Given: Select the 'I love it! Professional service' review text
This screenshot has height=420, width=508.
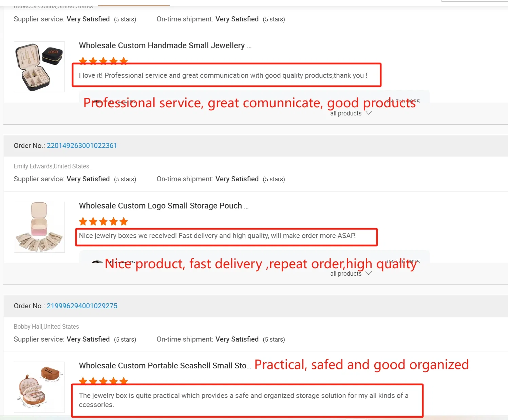Looking at the screenshot, I should [223, 75].
